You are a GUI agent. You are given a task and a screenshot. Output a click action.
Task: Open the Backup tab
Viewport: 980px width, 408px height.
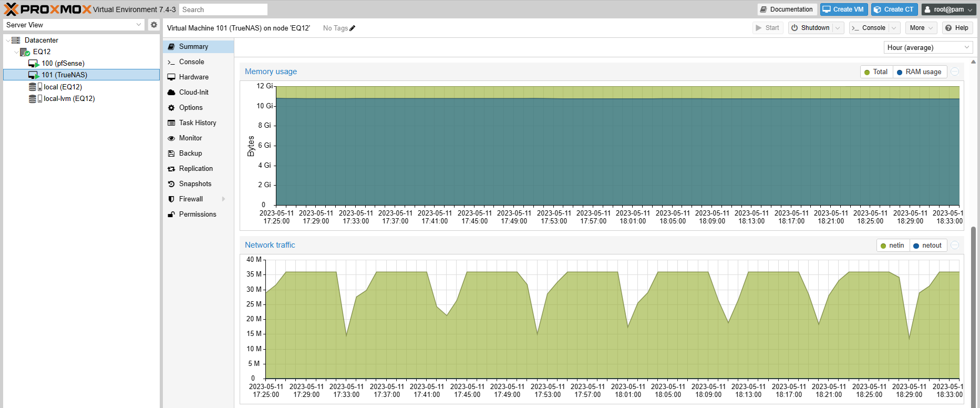pos(198,153)
